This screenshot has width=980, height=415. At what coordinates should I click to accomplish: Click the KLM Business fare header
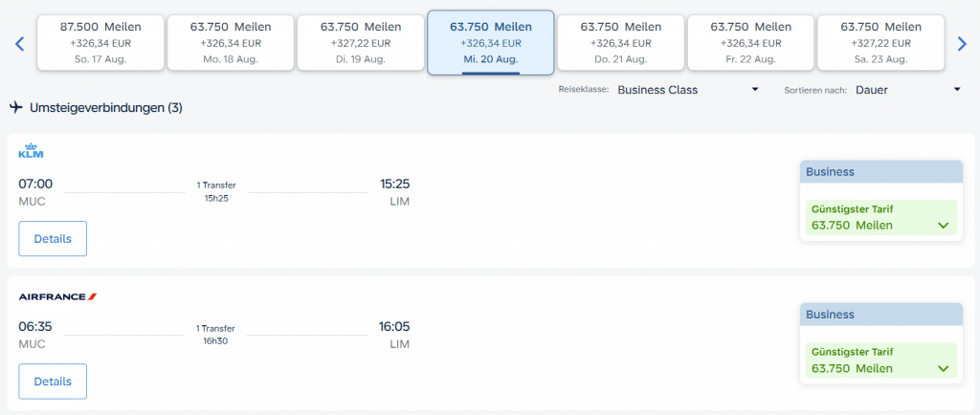(x=880, y=172)
